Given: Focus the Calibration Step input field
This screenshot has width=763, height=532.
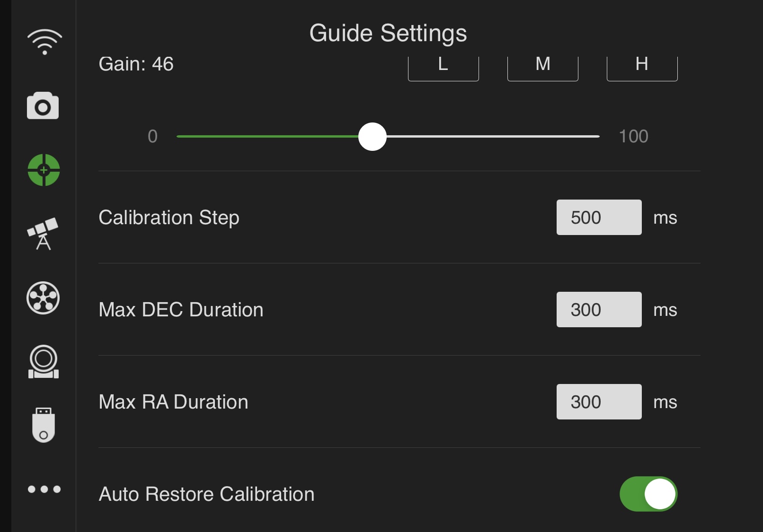Looking at the screenshot, I should pyautogui.click(x=599, y=218).
